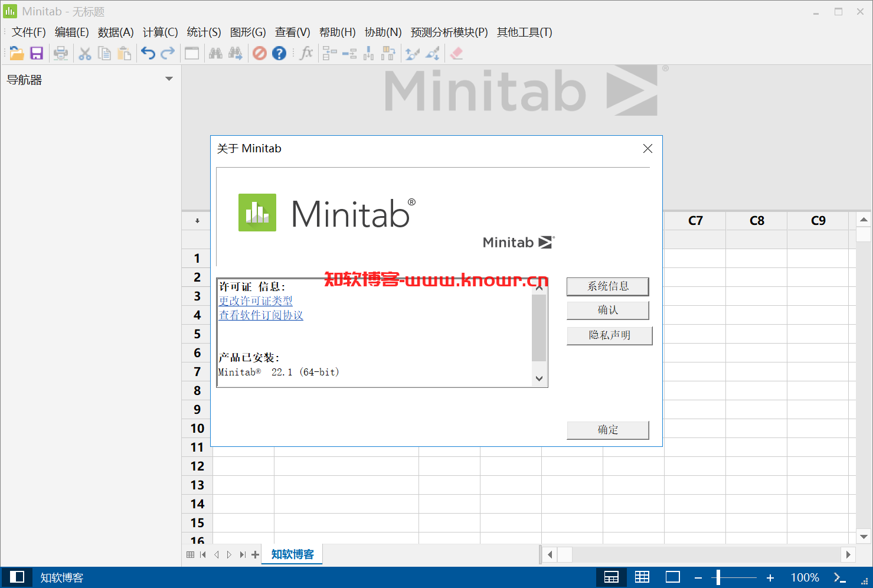Open the command line pane icon in status bar

pyautogui.click(x=839, y=577)
